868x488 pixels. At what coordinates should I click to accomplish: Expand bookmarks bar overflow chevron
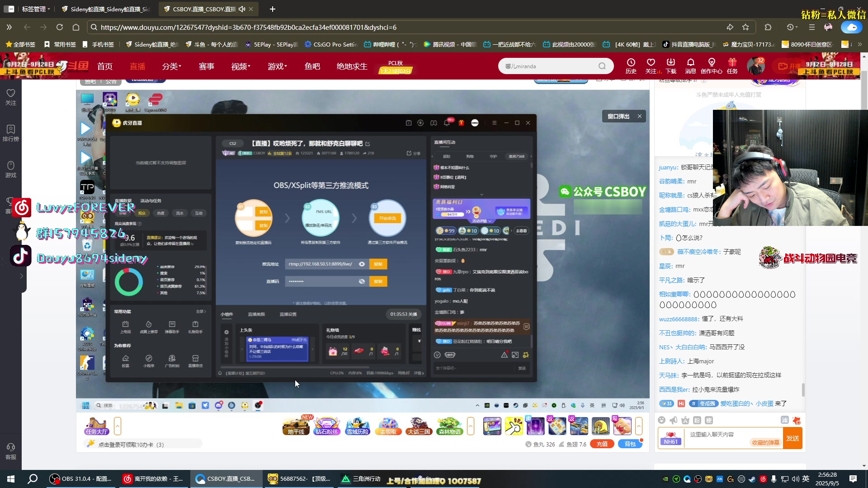tap(860, 44)
